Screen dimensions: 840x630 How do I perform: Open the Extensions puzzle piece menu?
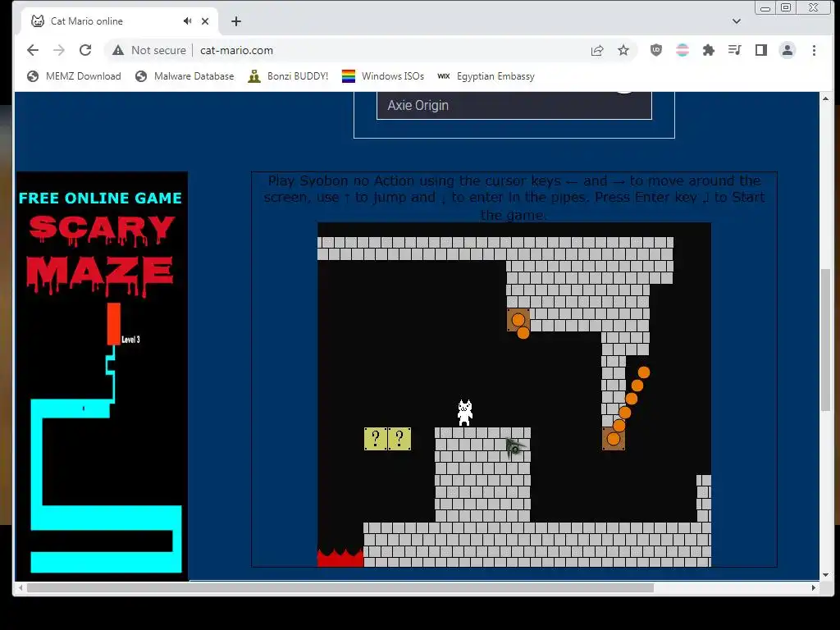708,50
